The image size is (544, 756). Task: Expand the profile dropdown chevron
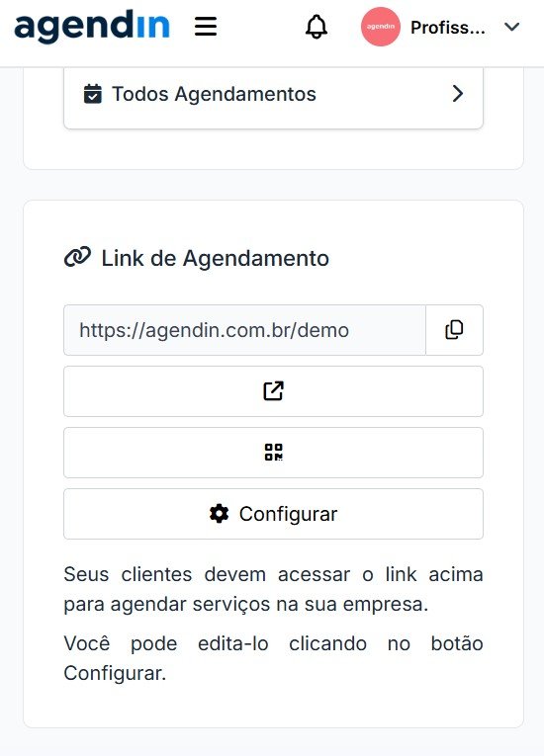[512, 27]
